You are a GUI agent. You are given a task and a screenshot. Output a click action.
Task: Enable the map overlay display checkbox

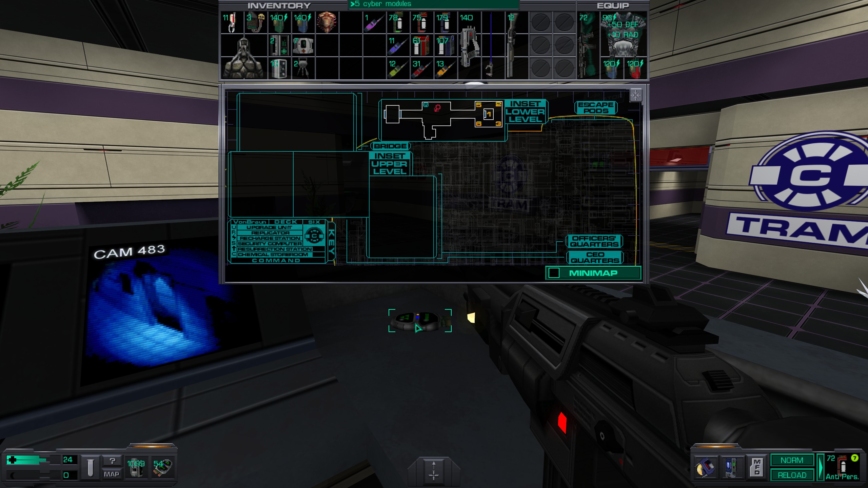tap(553, 273)
